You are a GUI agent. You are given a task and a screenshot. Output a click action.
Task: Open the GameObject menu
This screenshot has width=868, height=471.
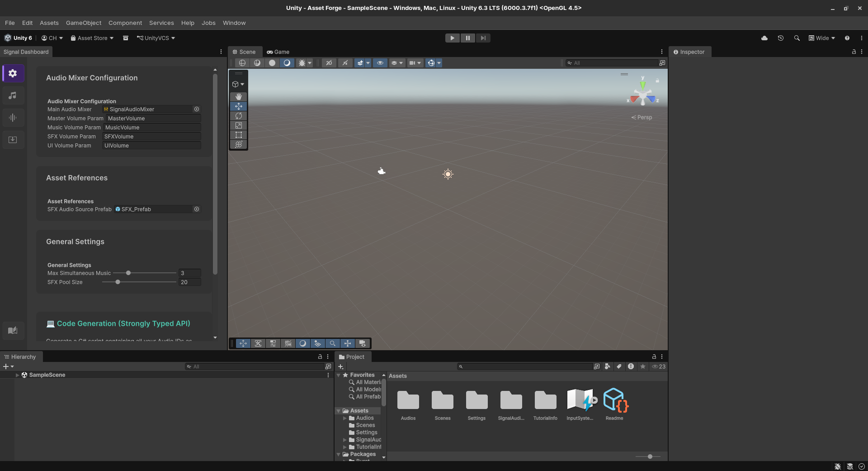(84, 23)
